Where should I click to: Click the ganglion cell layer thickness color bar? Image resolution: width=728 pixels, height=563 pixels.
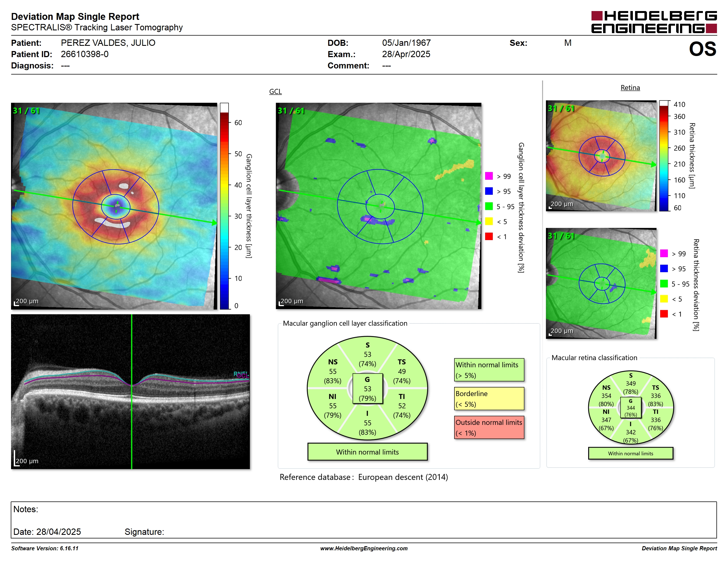224,206
